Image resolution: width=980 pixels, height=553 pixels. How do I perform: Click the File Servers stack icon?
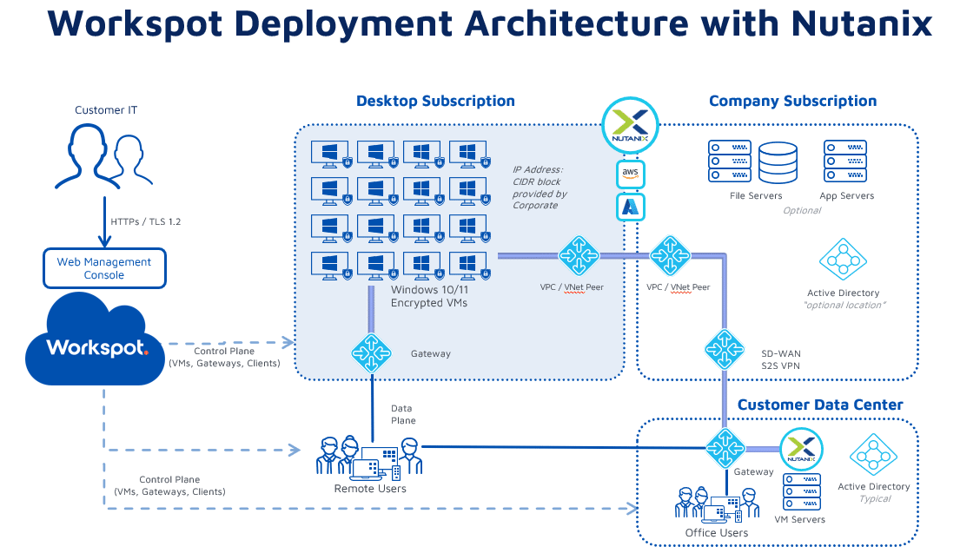(x=730, y=161)
